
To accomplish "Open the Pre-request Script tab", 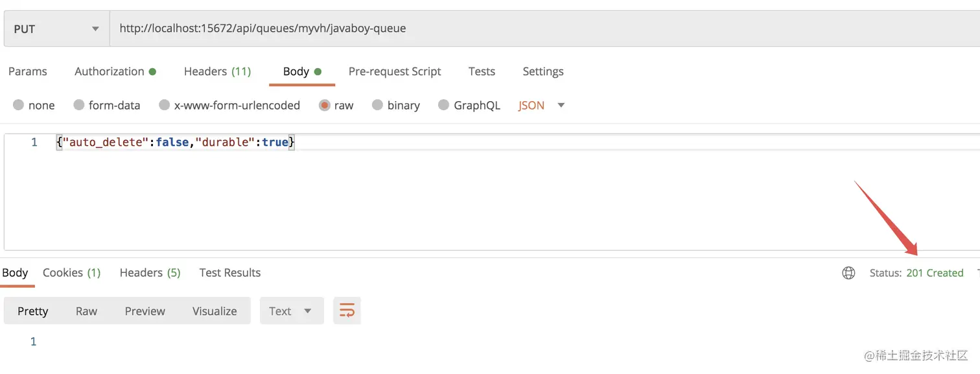I will click(x=395, y=71).
